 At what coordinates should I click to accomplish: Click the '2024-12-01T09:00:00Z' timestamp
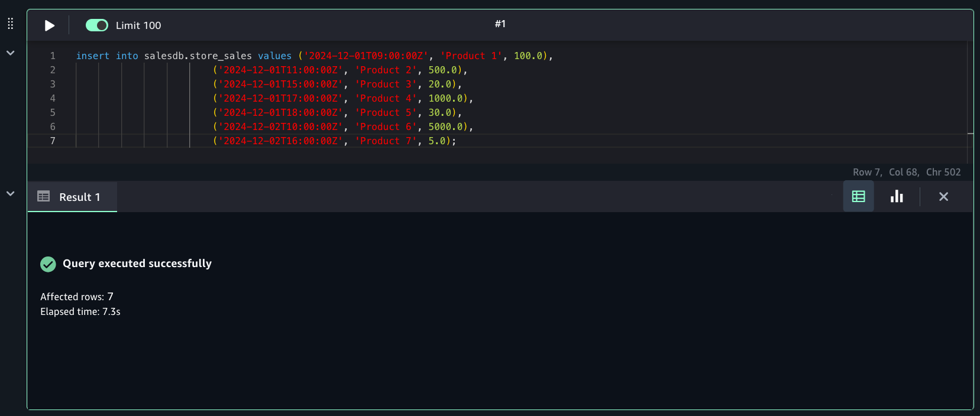click(x=366, y=56)
